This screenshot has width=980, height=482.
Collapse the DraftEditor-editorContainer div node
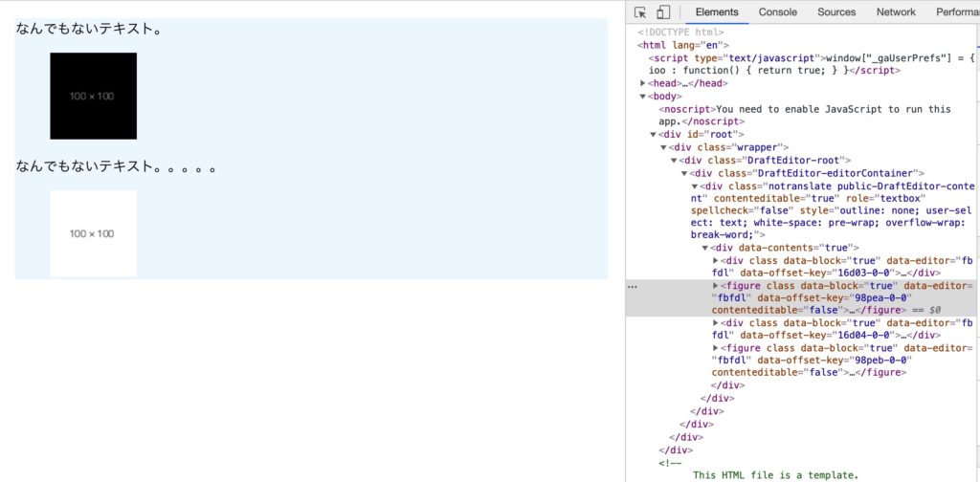(x=684, y=173)
